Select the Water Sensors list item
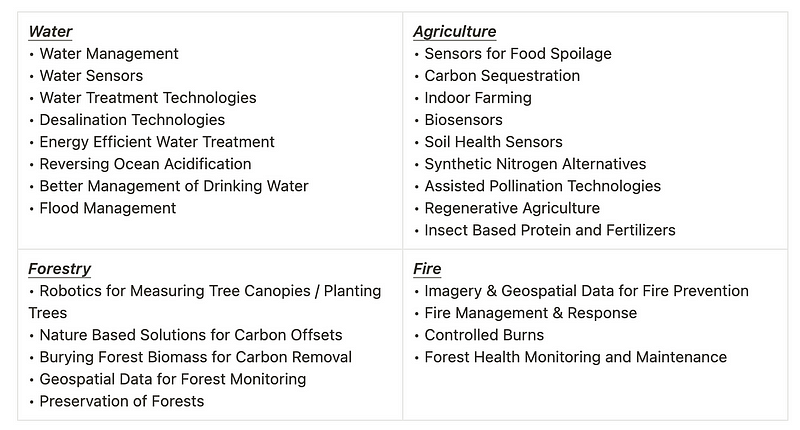800x430 pixels. tap(91, 75)
